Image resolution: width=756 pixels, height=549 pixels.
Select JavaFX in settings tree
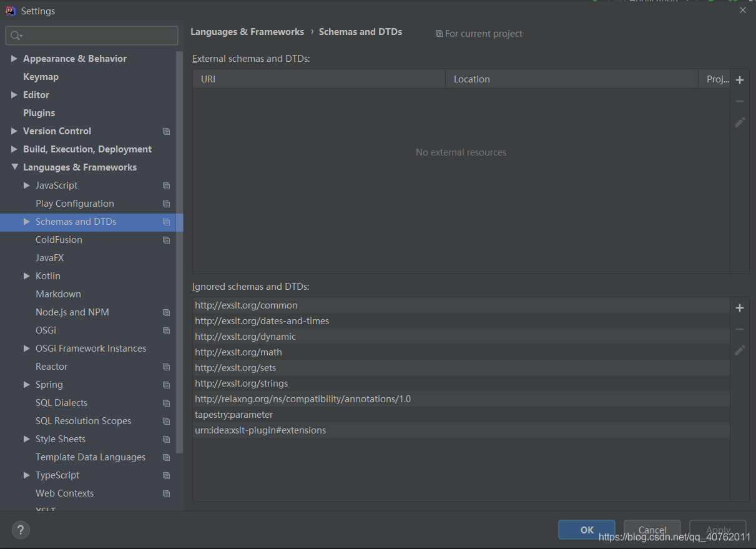pyautogui.click(x=49, y=258)
